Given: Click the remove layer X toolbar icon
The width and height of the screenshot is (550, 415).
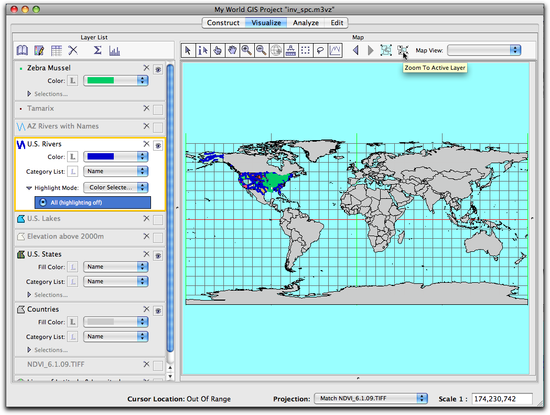Looking at the screenshot, I should click(x=73, y=51).
